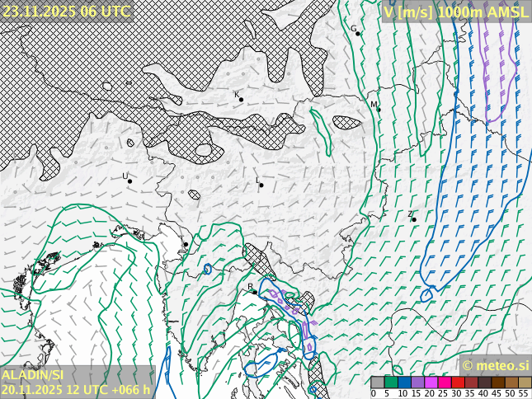Choose the purple 15 m/s legend swatch
The image size is (532, 399).
tap(417, 383)
